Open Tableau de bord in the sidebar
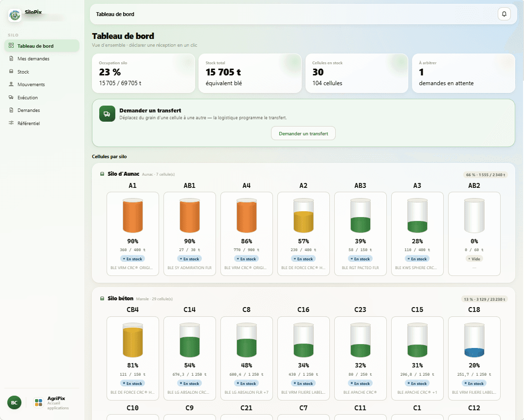 coord(42,46)
